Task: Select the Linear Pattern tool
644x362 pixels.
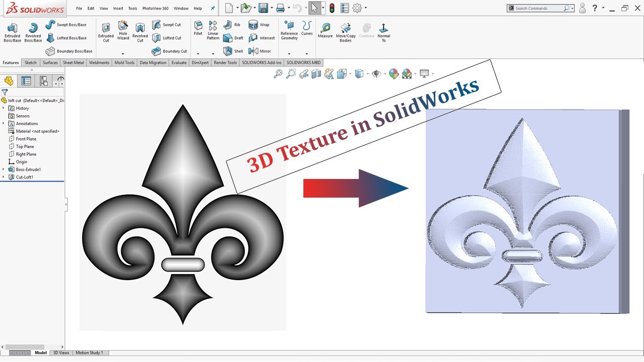Action: pos(213,31)
